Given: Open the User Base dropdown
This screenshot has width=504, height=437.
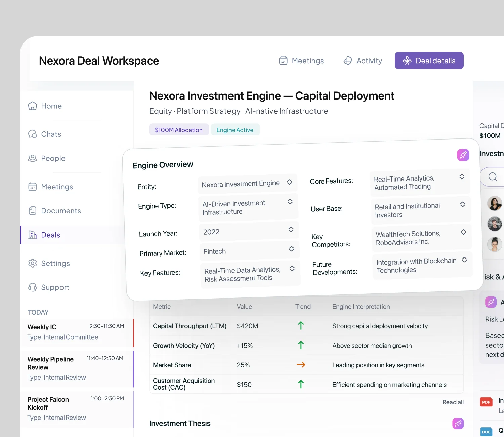Looking at the screenshot, I should pos(421,210).
